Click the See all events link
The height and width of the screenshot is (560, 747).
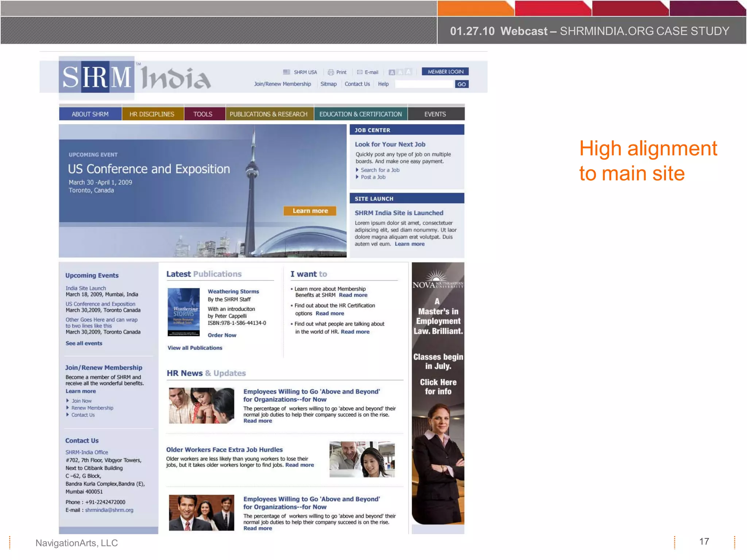[84, 343]
